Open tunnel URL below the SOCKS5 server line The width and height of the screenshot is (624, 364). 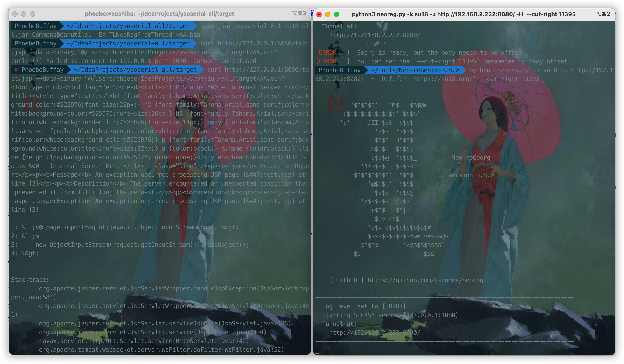[x=374, y=332]
